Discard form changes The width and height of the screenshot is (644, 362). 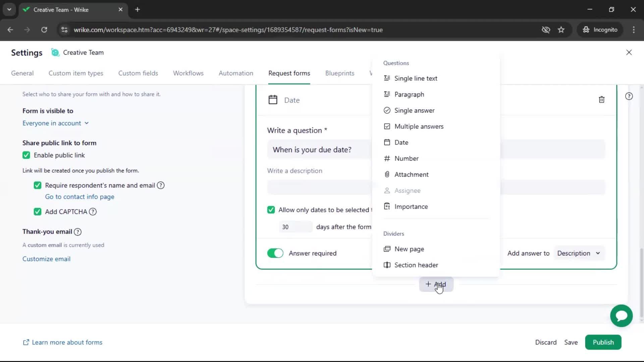click(x=546, y=342)
